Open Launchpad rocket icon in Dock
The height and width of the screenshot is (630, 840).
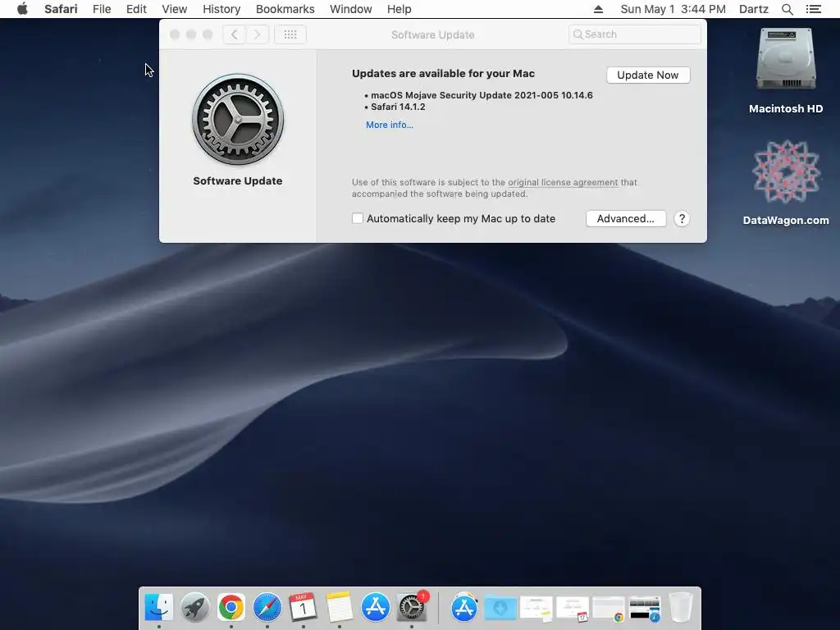point(195,608)
